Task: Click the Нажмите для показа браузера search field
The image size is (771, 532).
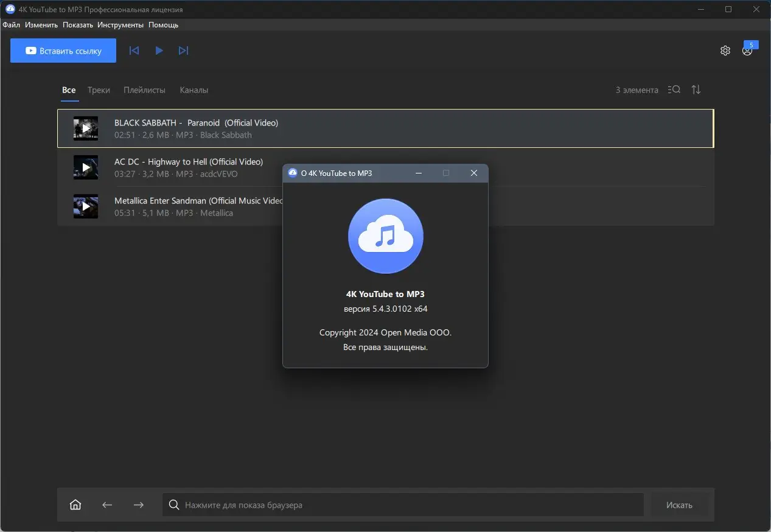Action: pos(403,505)
